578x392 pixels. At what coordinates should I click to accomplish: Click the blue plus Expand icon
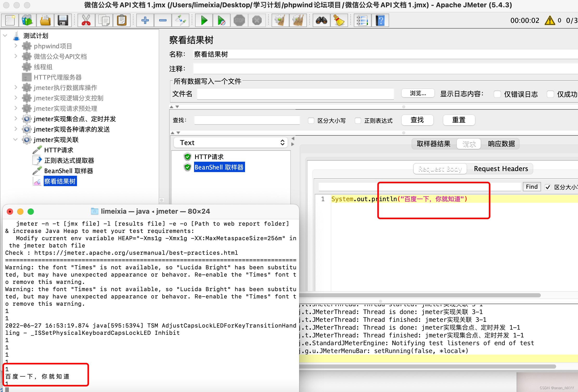click(x=145, y=20)
